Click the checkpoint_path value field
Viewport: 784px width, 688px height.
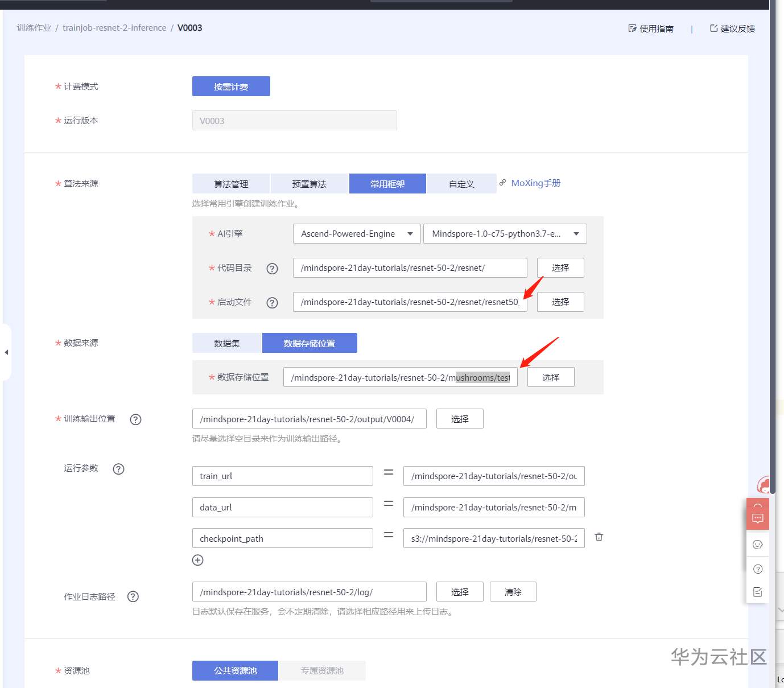(494, 538)
